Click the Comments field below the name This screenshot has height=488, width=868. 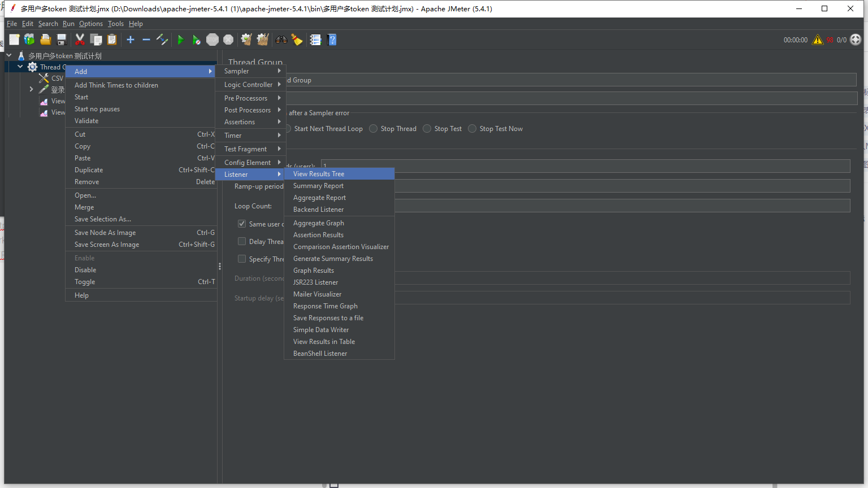click(x=571, y=98)
